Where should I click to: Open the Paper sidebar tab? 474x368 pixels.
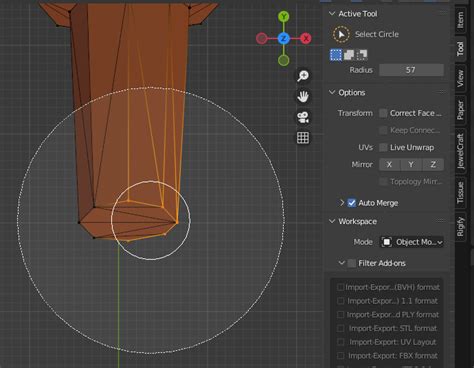click(x=460, y=110)
